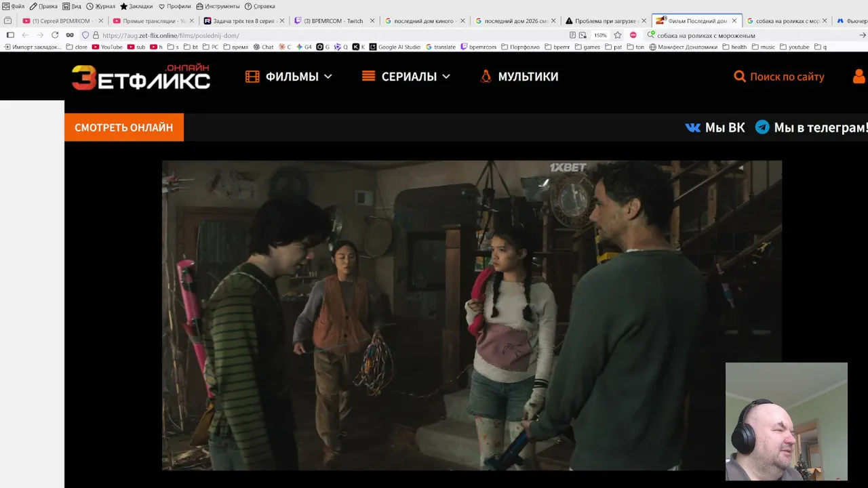Open the G4 bookmark
The width and height of the screenshot is (868, 488).
coord(304,47)
